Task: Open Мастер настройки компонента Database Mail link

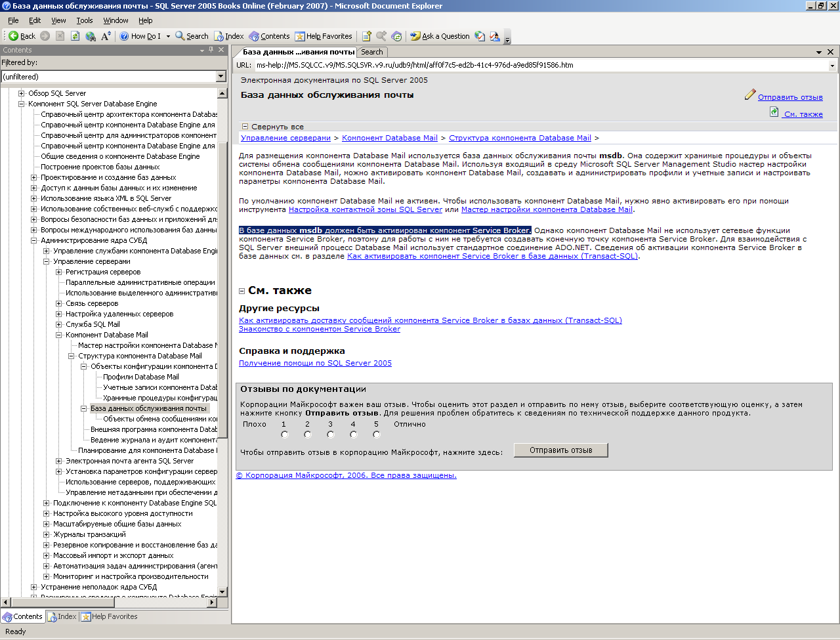Action: (547, 209)
